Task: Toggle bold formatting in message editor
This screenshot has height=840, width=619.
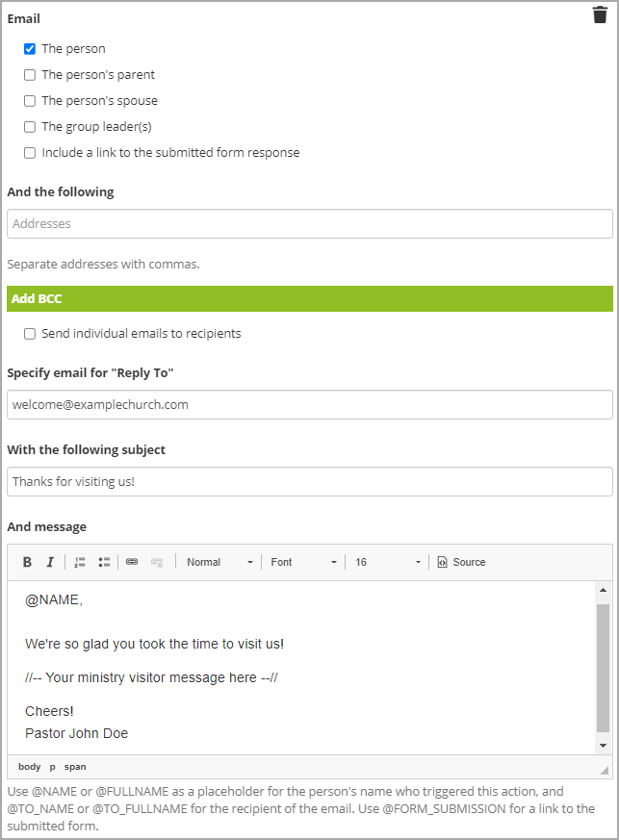Action: [x=27, y=562]
